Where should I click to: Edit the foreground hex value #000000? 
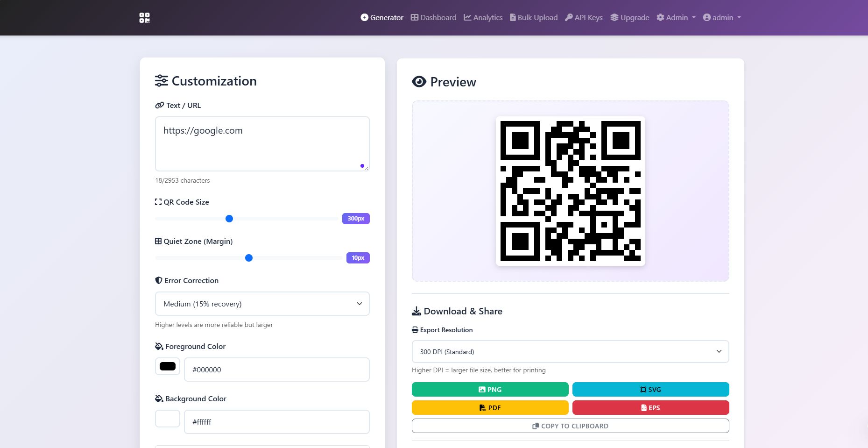click(277, 370)
